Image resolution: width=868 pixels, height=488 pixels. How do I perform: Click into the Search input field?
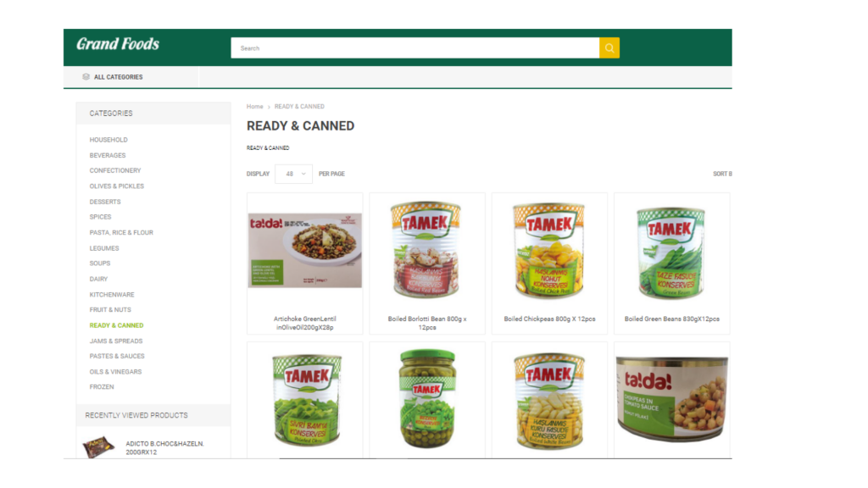pos(415,48)
